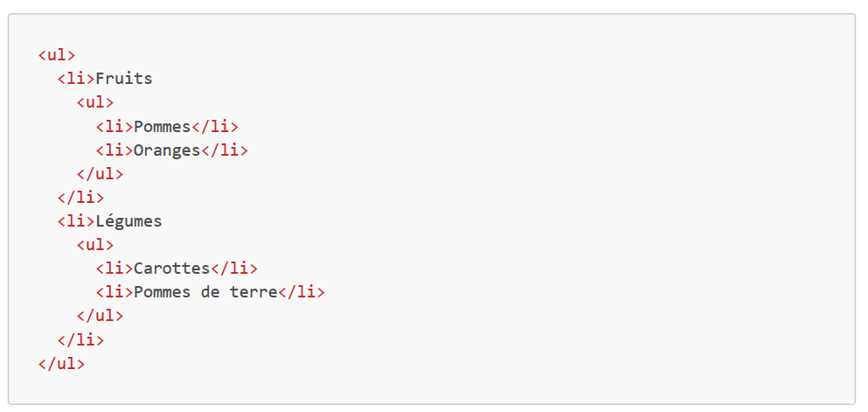Click the closing li tag after Pommes de terre
Viewport: 868px width, 412px height.
pyautogui.click(x=302, y=292)
